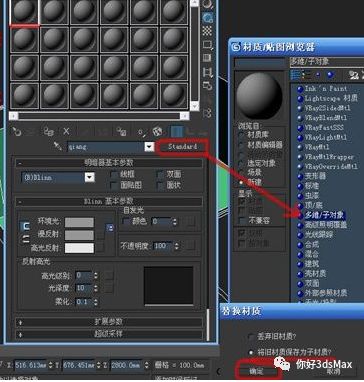Choose 丢弃旧材质 radio option
The image size is (364, 382).
click(x=252, y=337)
